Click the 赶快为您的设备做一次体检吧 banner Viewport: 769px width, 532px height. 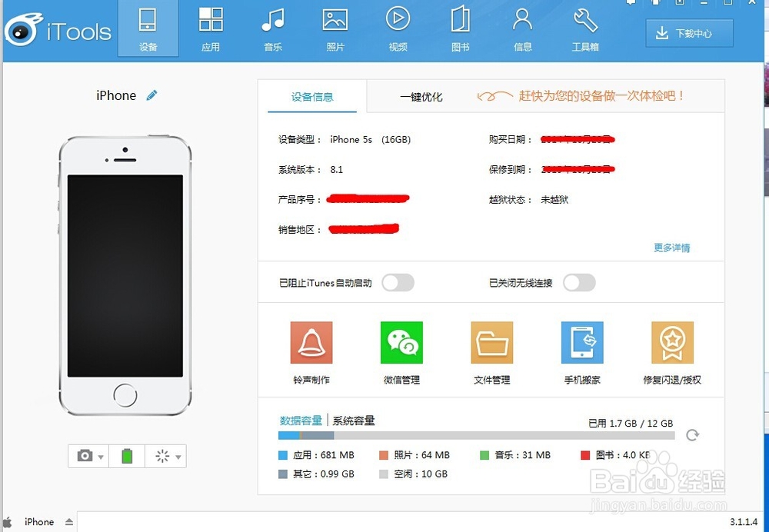tap(581, 95)
